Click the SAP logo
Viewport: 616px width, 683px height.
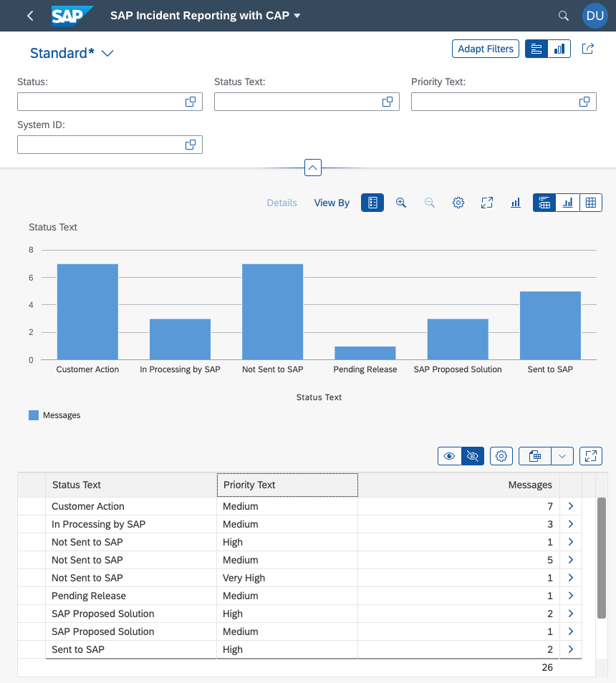pyautogui.click(x=72, y=16)
